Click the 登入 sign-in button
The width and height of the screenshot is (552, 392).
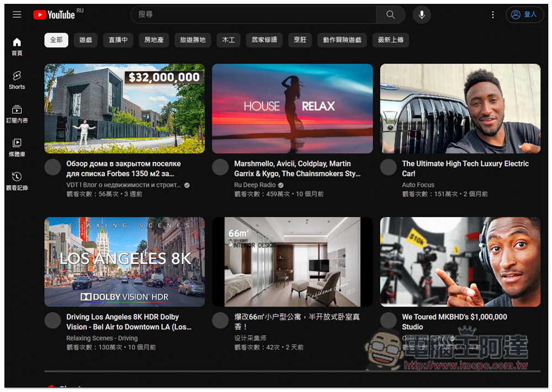click(524, 15)
